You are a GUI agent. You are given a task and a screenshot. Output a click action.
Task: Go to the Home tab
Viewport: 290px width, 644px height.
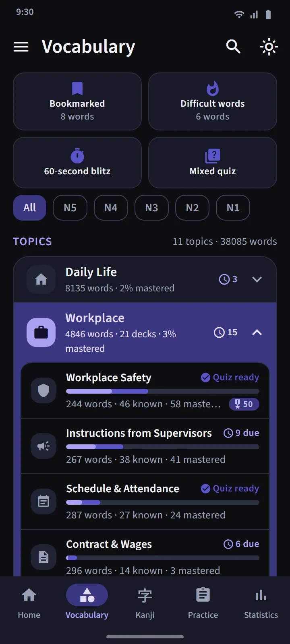(x=29, y=603)
